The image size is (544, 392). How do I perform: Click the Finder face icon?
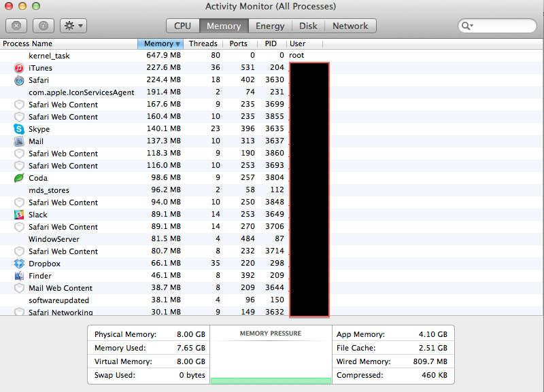pyautogui.click(x=19, y=276)
